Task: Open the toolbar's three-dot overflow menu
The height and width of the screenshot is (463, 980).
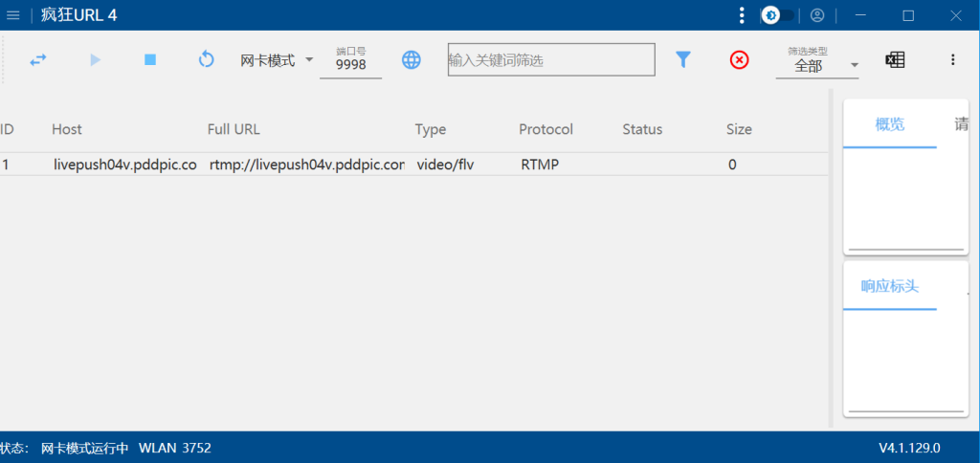Action: point(952,60)
